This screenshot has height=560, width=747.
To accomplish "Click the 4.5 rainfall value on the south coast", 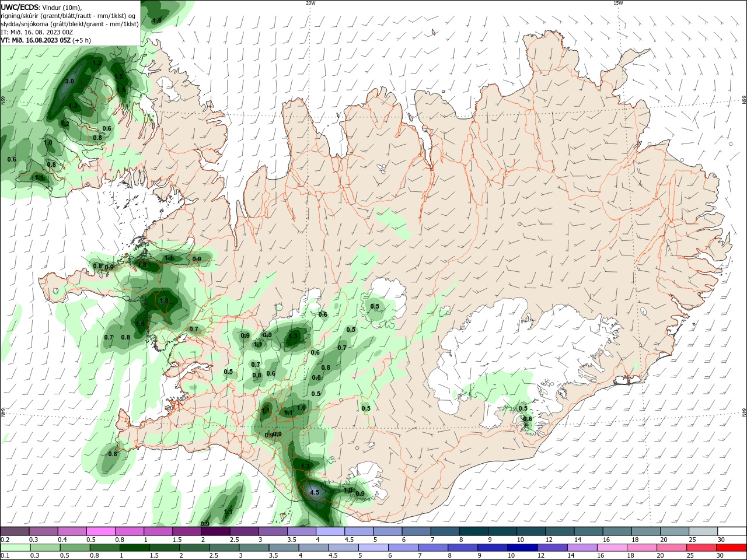I will 315,492.
